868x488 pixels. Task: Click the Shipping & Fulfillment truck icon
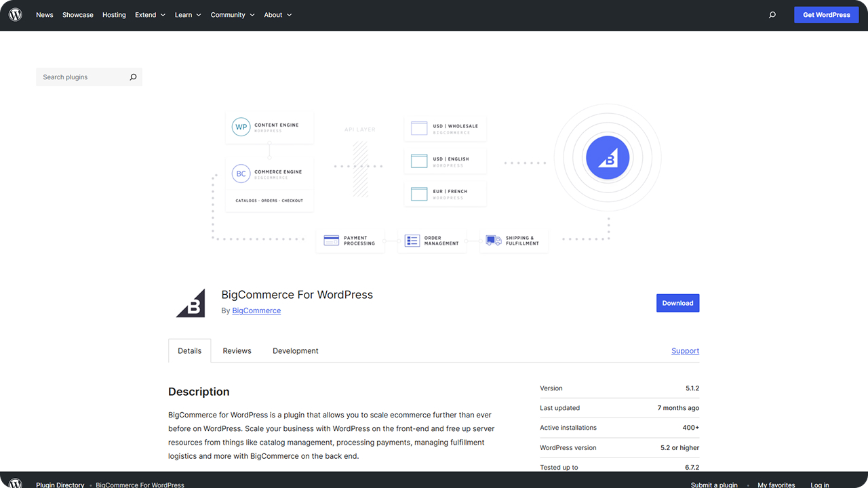(x=494, y=241)
